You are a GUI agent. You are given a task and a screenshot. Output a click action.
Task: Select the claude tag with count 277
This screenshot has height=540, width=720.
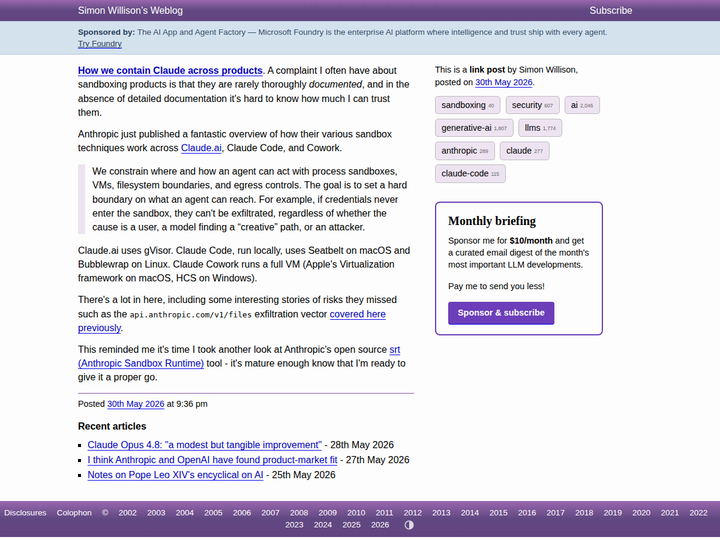(x=524, y=151)
